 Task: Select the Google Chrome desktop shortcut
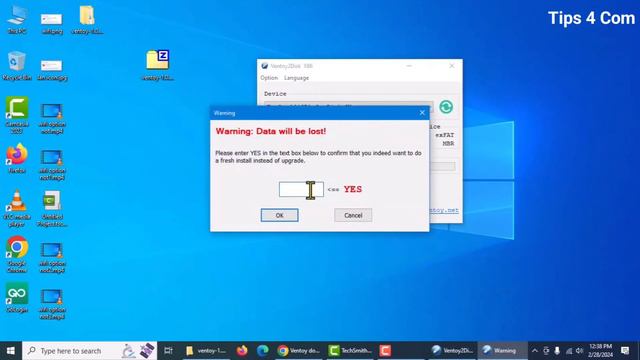tap(17, 254)
